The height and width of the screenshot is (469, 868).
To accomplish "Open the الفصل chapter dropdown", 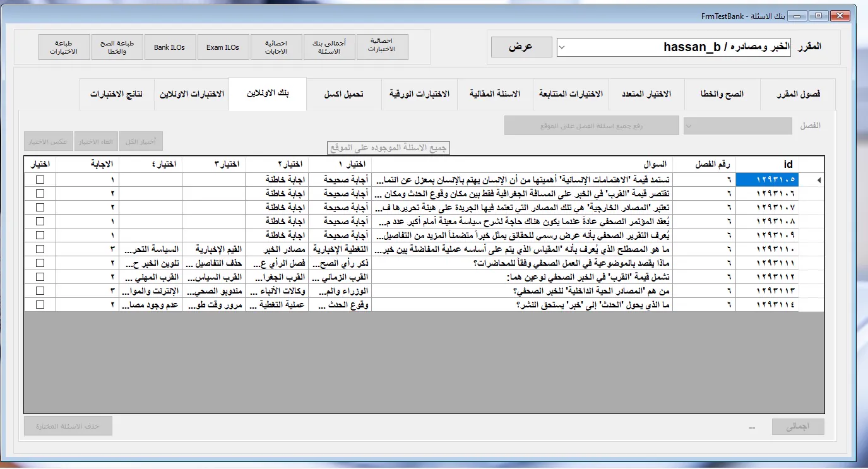I will pos(737,126).
